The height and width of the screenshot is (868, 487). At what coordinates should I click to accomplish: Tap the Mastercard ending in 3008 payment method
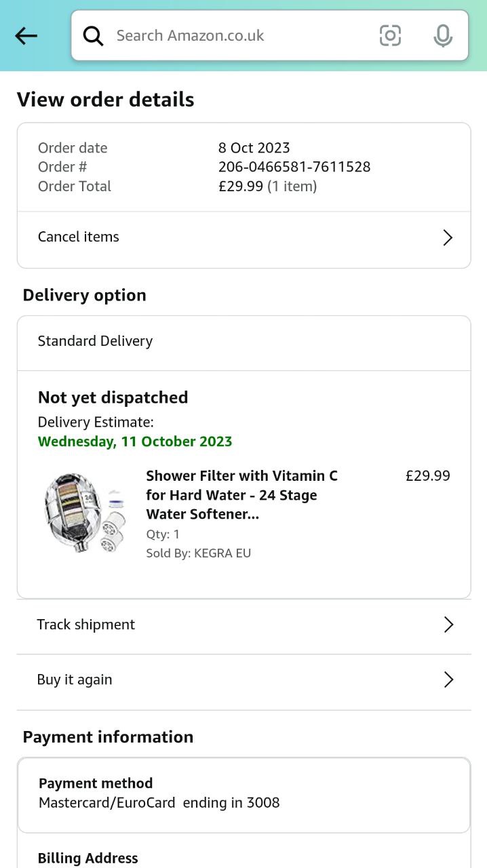[x=159, y=803]
